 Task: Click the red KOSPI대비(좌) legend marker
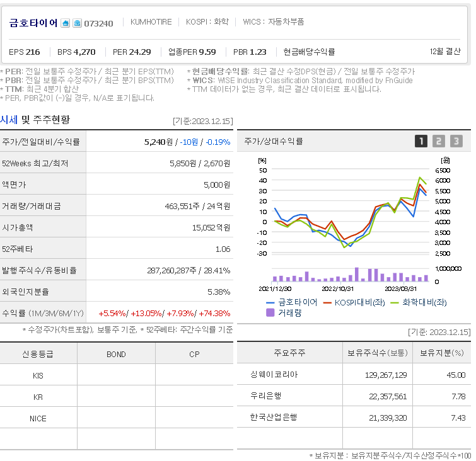pyautogui.click(x=327, y=303)
